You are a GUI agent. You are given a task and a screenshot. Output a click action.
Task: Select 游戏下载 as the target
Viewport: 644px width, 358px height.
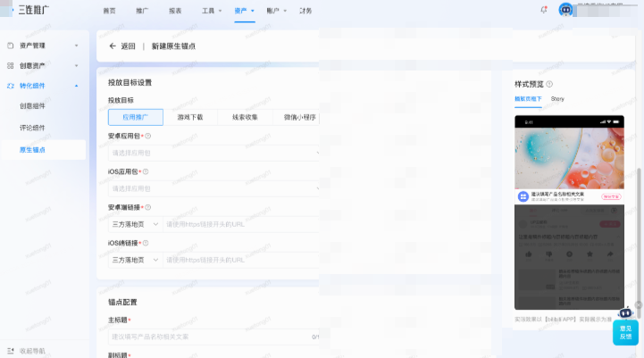(x=190, y=117)
